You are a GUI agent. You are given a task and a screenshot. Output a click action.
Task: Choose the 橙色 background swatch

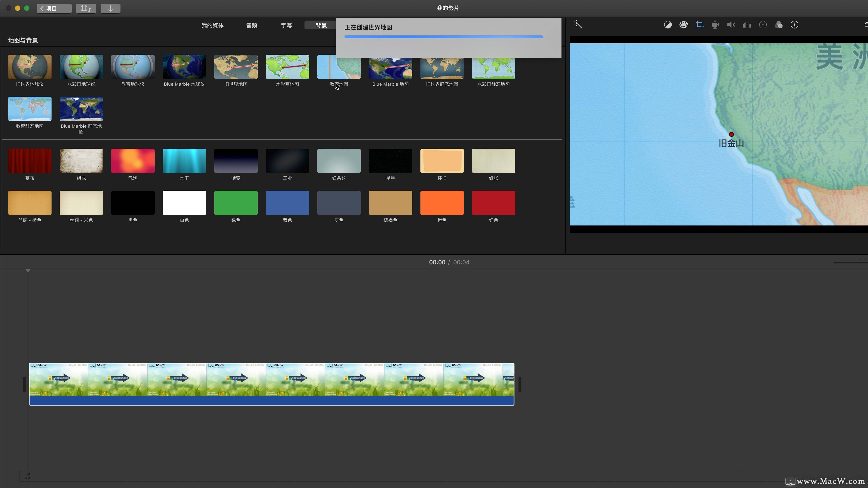442,203
